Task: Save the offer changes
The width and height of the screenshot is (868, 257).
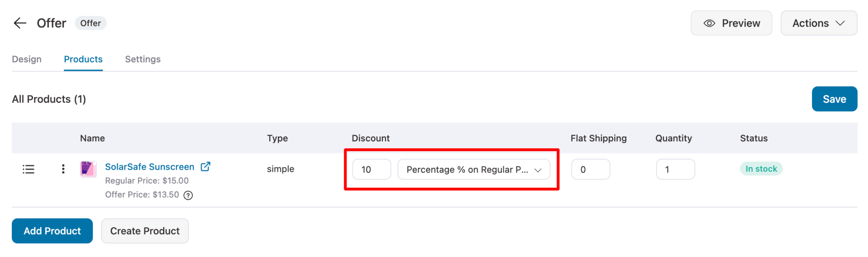Action: (834, 99)
